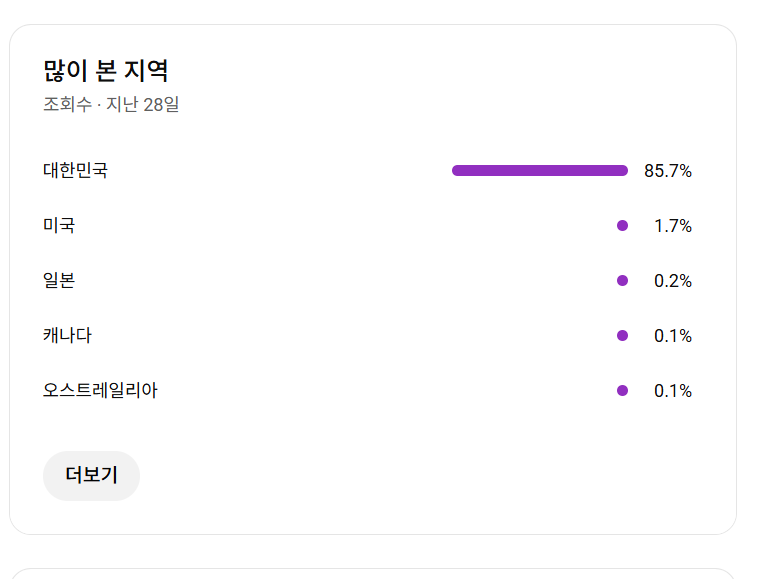Select the 미국 region label
767x579 pixels.
tap(59, 226)
